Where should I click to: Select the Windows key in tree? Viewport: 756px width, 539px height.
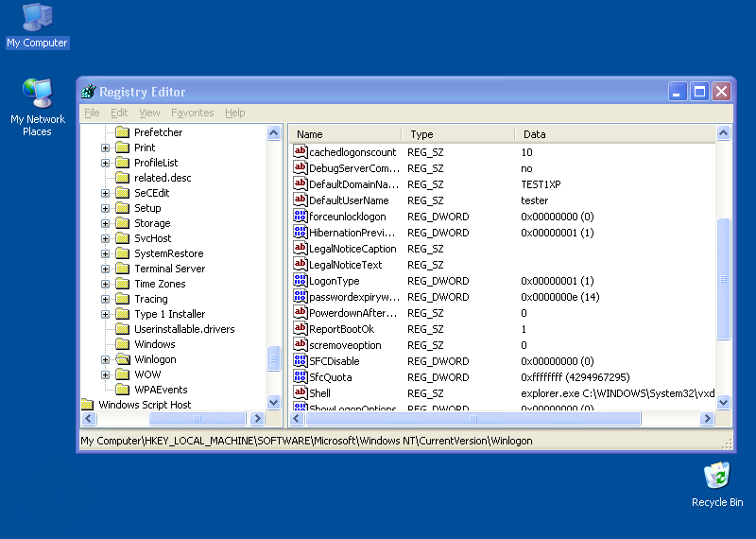pyautogui.click(x=155, y=344)
